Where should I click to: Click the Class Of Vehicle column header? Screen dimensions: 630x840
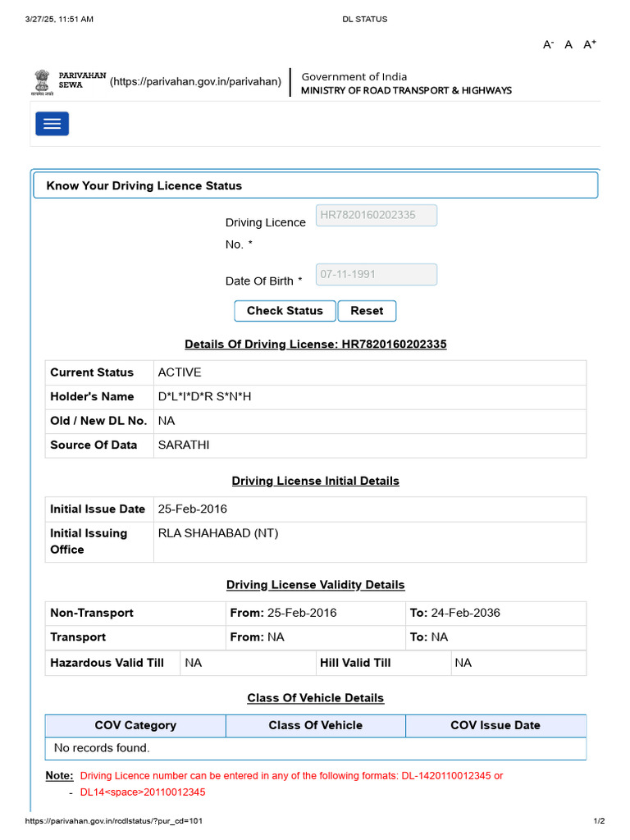pos(316,725)
